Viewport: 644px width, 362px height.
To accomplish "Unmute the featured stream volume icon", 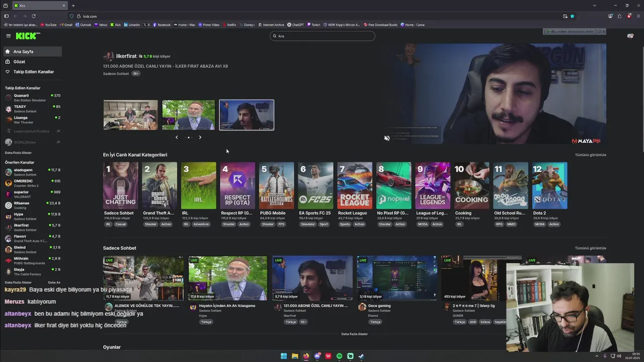I will [x=387, y=138].
